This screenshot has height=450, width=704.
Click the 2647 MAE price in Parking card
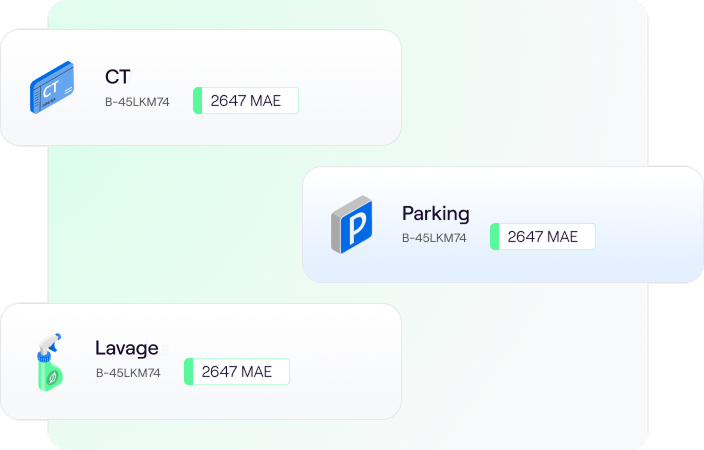pos(543,237)
